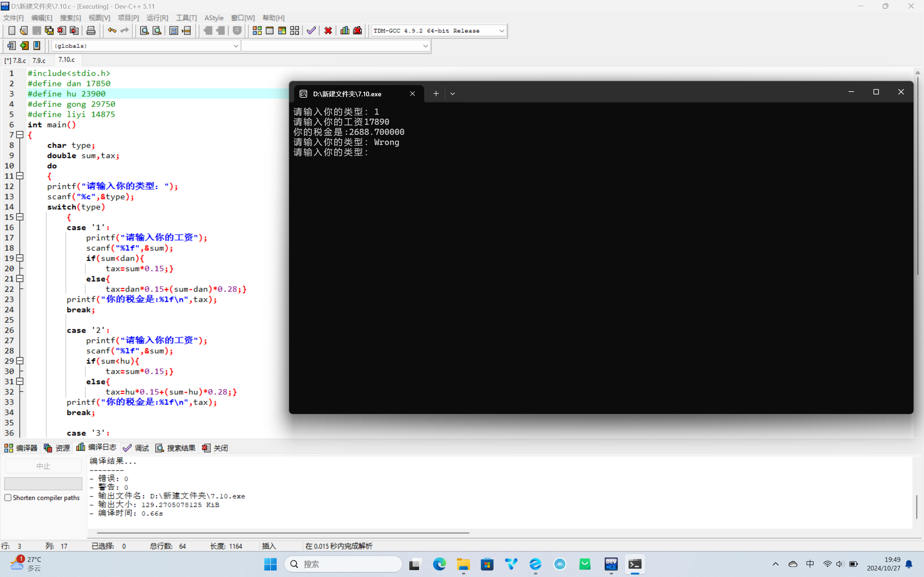Open the terminal new-tab dropdown chevron

(453, 93)
